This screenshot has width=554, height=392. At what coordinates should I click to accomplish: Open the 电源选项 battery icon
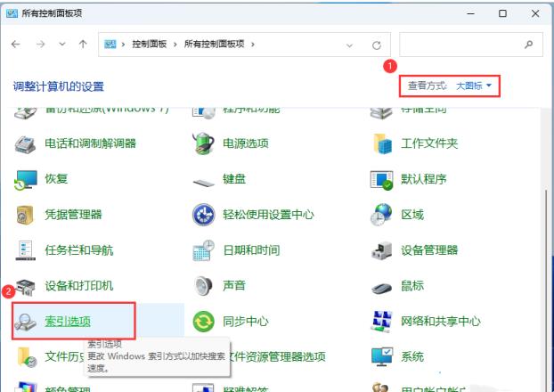pos(203,143)
